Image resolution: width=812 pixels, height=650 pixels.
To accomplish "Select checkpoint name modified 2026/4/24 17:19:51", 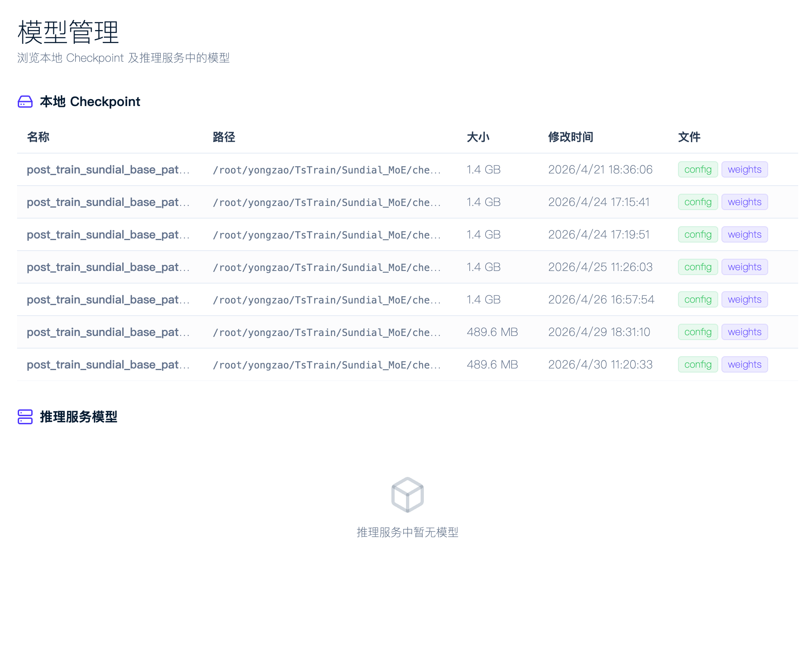I will point(108,234).
